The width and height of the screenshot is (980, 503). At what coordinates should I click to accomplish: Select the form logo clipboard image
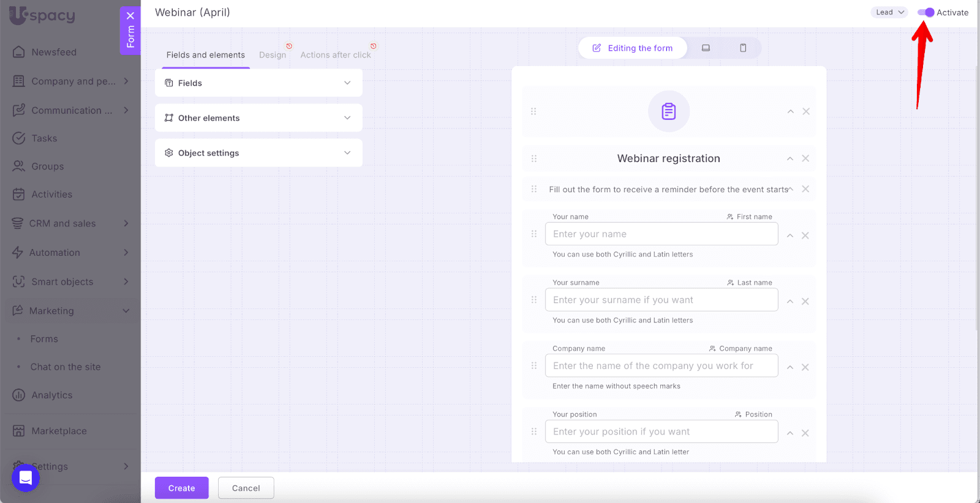[x=669, y=111]
